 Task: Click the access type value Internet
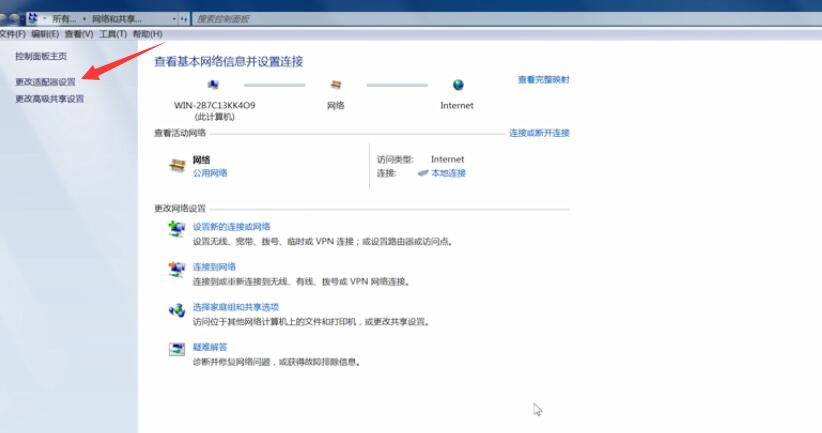(447, 159)
